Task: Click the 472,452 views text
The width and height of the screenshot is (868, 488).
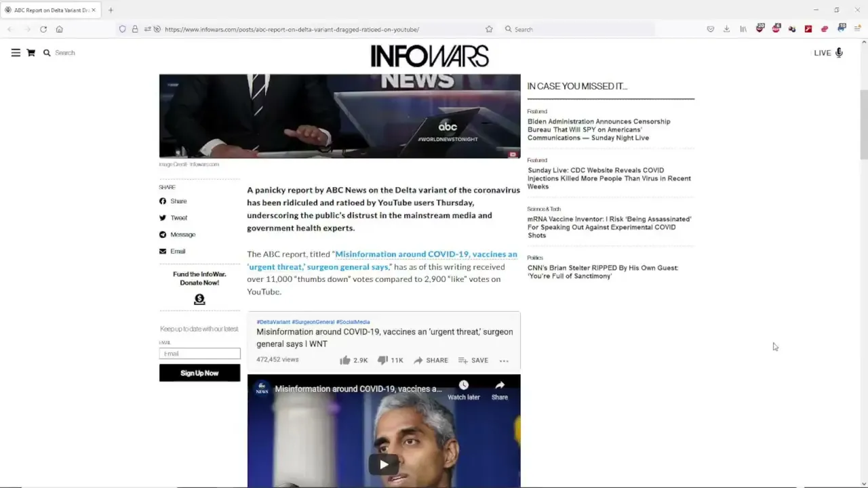Action: click(277, 359)
